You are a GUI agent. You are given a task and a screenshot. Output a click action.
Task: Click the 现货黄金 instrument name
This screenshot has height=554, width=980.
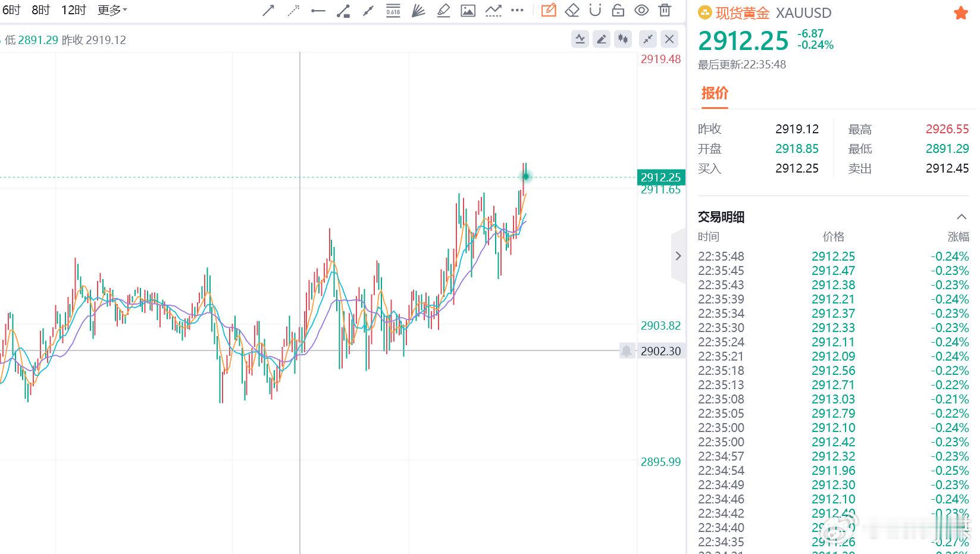[x=743, y=13]
